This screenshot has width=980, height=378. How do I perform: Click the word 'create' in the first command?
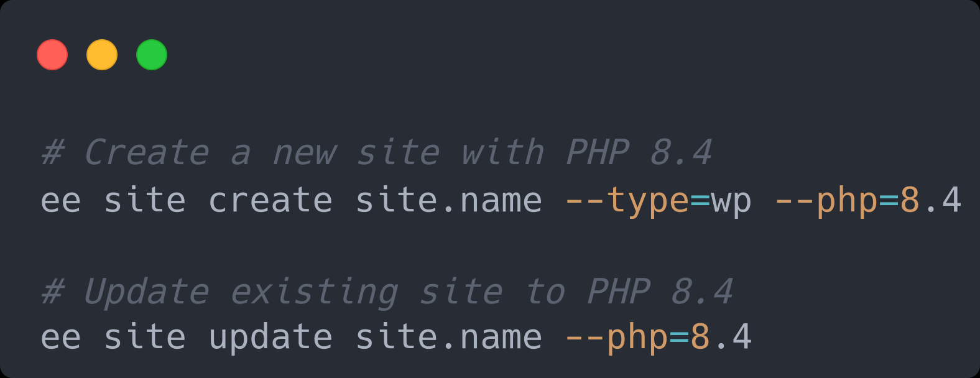point(270,200)
